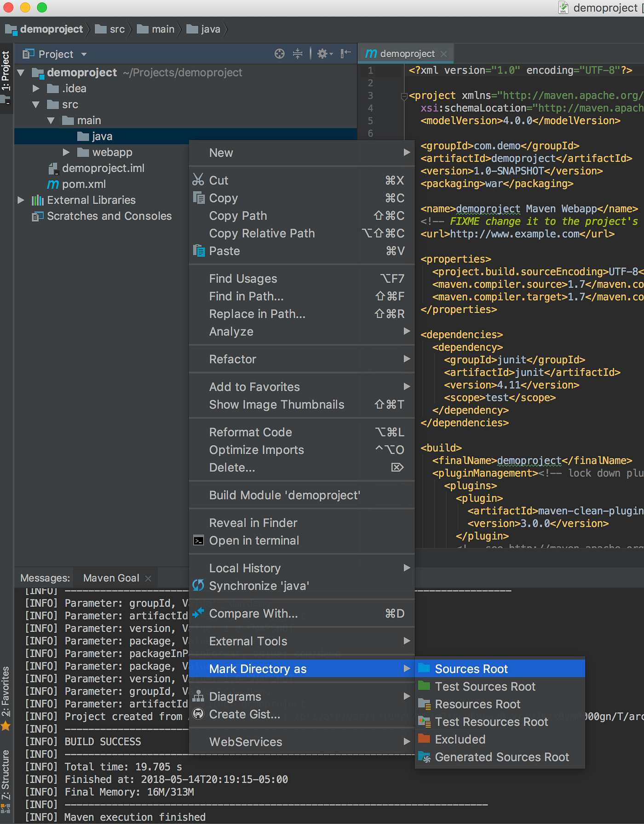Click src in the breadcrumb bar
The image size is (644, 824).
click(110, 29)
